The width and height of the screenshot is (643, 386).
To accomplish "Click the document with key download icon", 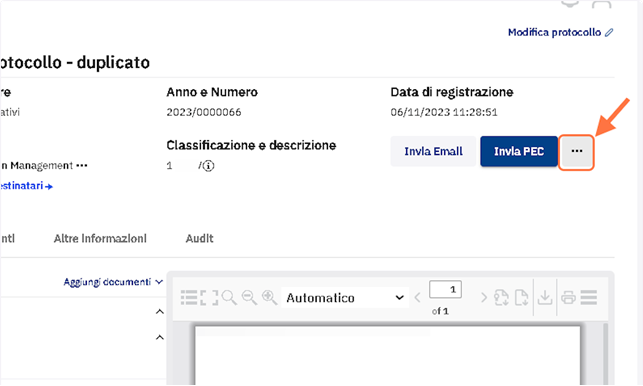I will point(501,297).
